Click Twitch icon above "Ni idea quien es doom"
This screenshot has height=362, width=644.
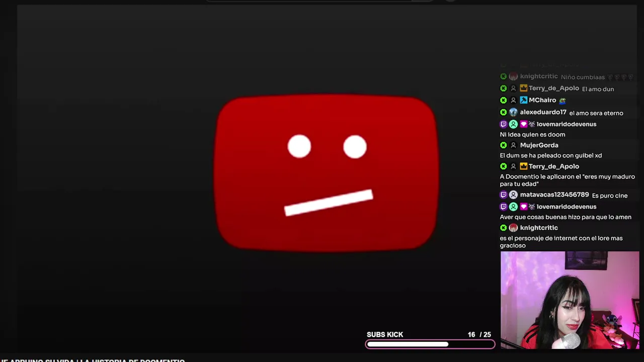click(x=503, y=124)
